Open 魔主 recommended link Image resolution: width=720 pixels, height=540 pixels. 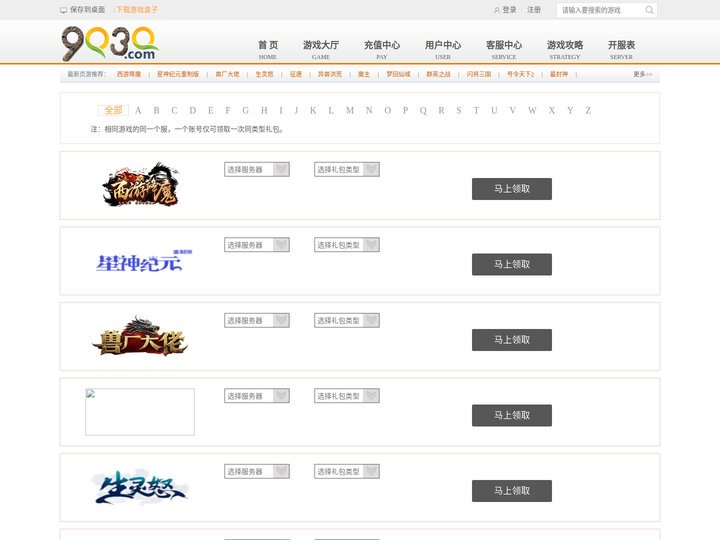pos(364,74)
